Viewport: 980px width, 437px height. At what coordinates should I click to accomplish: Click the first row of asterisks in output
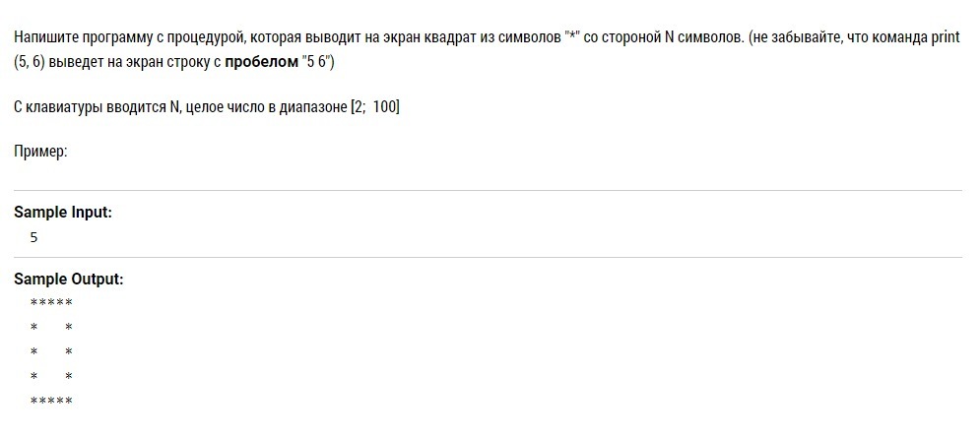(51, 303)
